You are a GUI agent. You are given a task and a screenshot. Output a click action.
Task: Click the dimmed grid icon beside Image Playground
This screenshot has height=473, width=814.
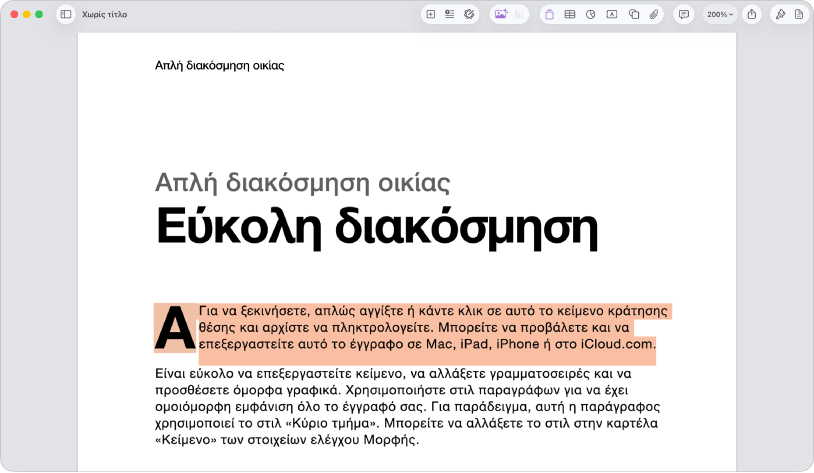pyautogui.click(x=520, y=15)
